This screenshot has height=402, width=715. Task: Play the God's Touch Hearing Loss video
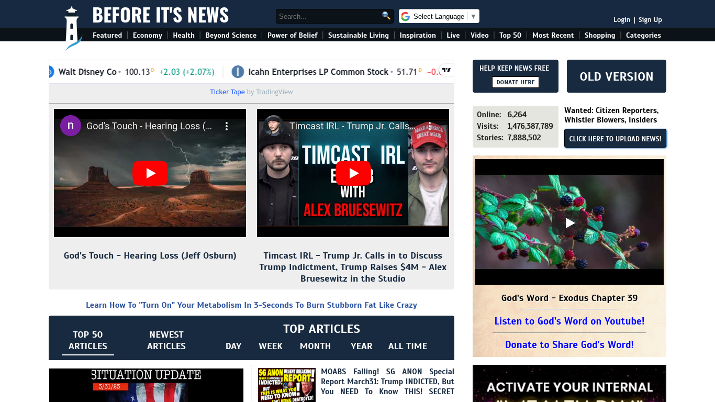coord(150,173)
